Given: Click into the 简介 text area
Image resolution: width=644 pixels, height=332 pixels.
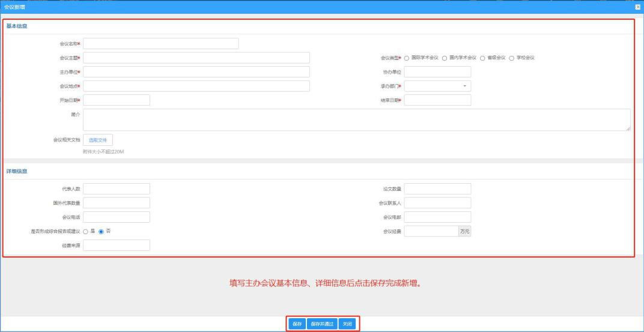Looking at the screenshot, I should pos(356,120).
